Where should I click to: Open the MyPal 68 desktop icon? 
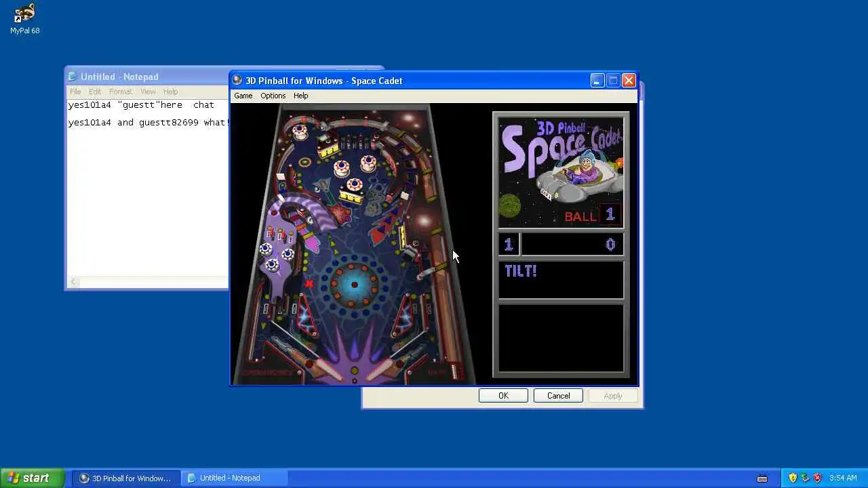coord(24,19)
